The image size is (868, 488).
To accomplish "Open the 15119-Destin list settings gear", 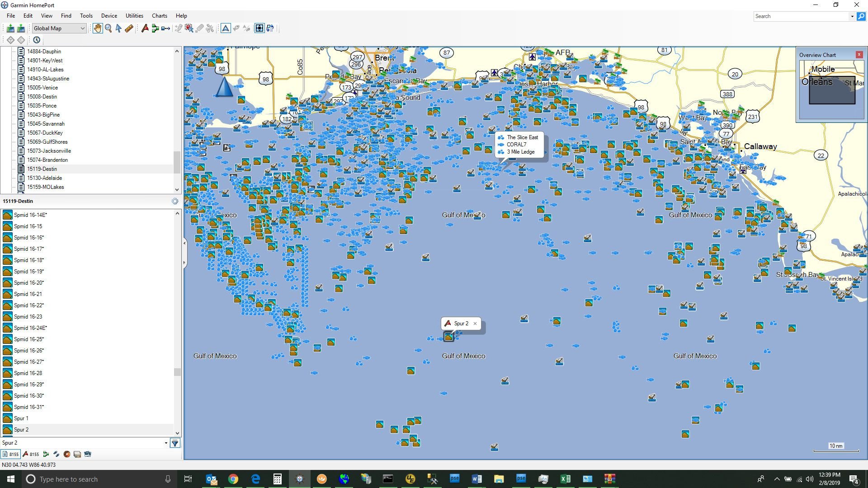I will pyautogui.click(x=175, y=201).
